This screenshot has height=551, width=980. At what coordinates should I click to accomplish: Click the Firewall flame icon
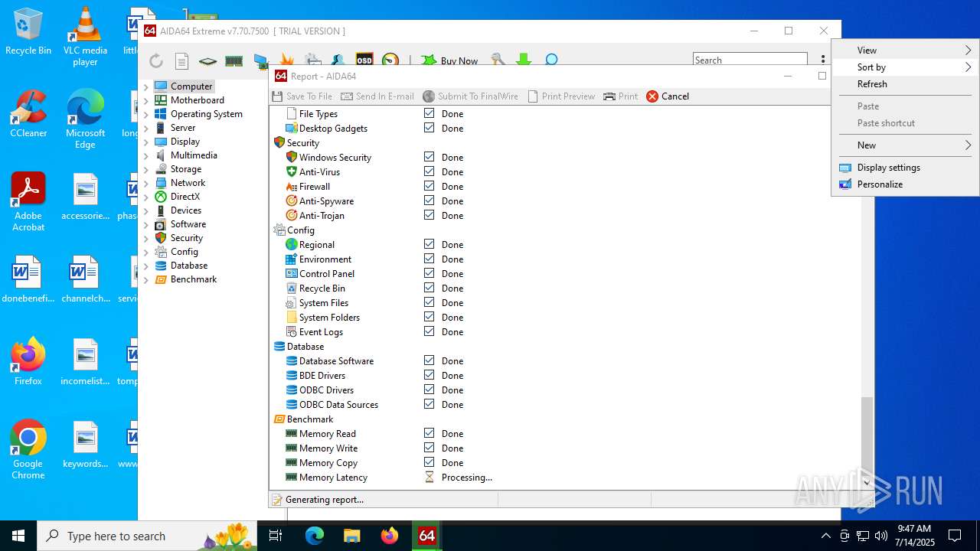tap(291, 186)
